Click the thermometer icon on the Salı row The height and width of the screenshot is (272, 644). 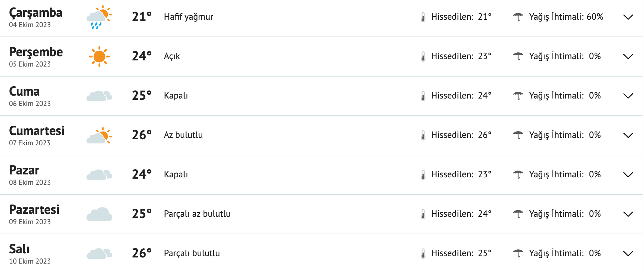(423, 253)
